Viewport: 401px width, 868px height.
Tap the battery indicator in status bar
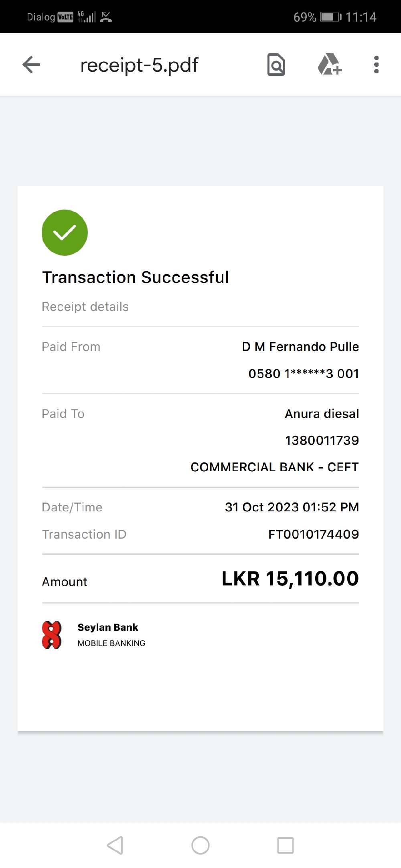(x=330, y=17)
